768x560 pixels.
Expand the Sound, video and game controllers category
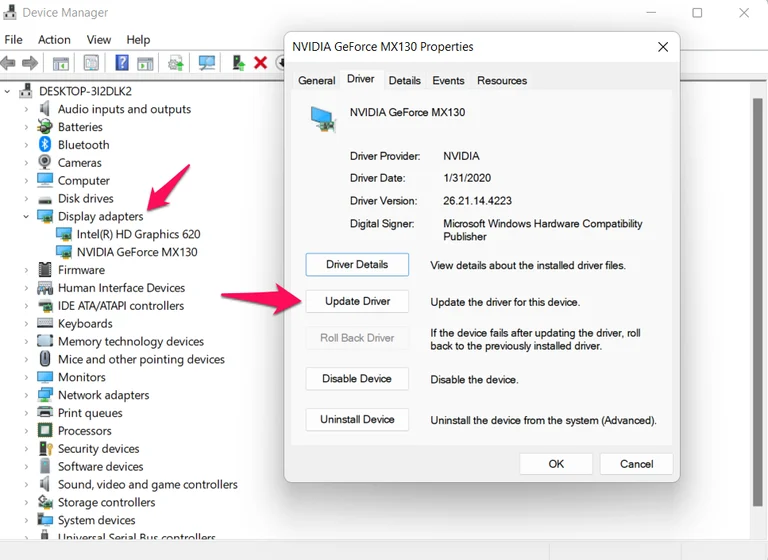(x=26, y=485)
